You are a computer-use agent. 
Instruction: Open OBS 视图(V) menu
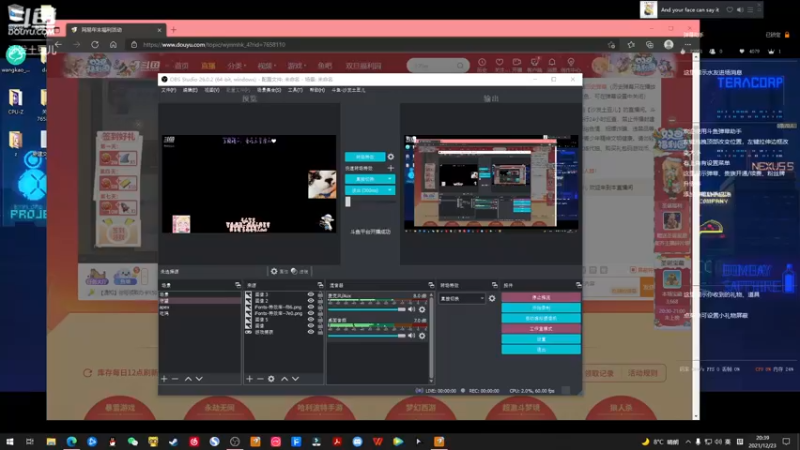[212, 90]
